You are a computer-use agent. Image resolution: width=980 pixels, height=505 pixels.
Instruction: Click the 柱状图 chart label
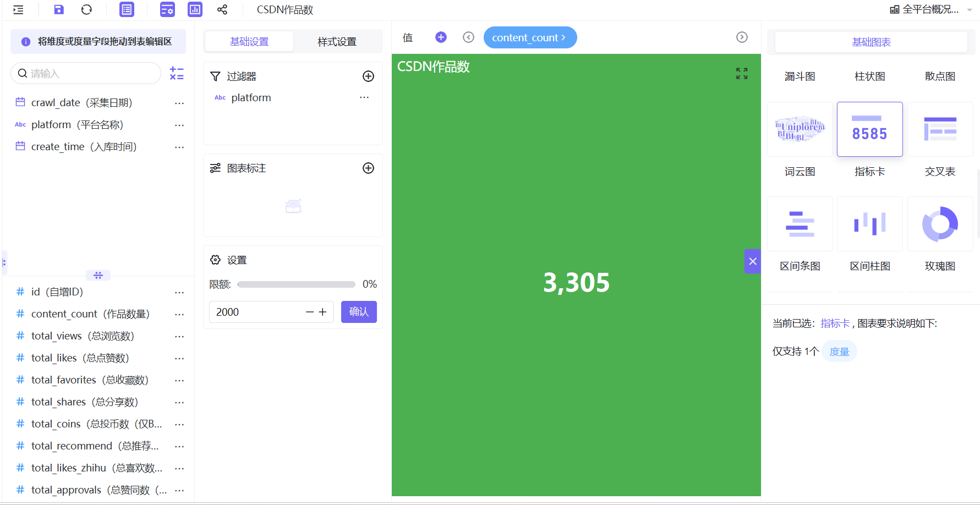[870, 76]
